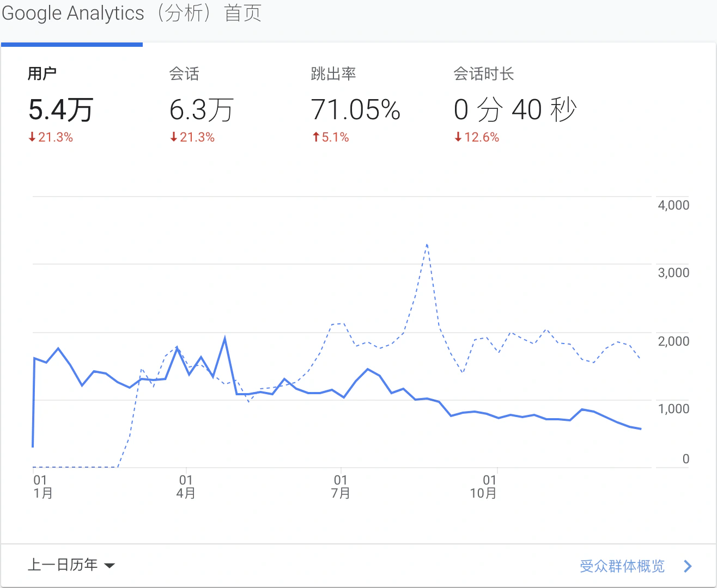Click the 01 1月 axis label
This screenshot has width=717, height=588.
[42, 487]
